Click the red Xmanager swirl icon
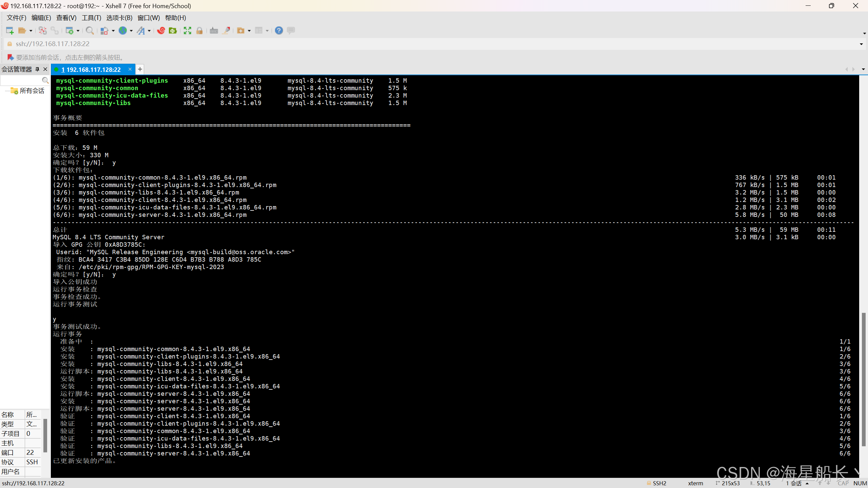 point(161,30)
